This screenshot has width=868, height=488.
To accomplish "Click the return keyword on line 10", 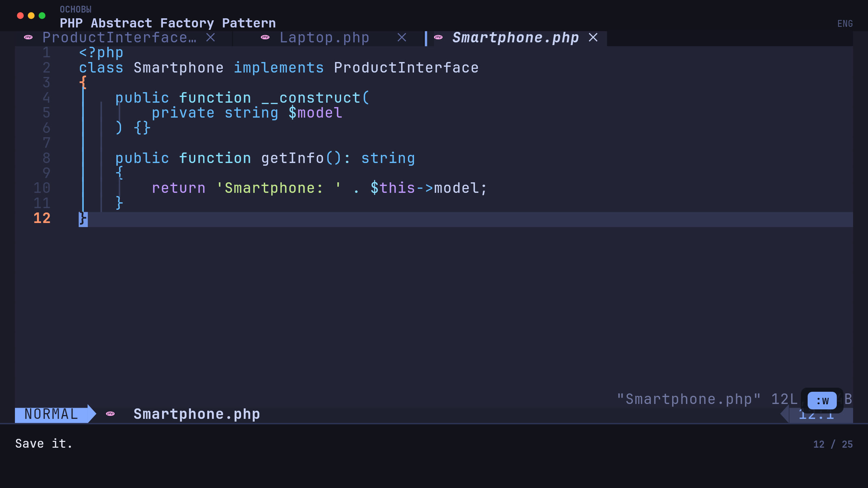I will [x=179, y=188].
